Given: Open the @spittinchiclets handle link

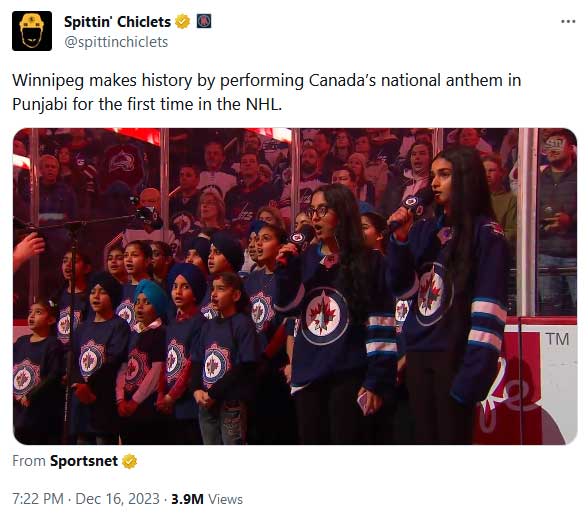Looking at the screenshot, I should pos(116,42).
